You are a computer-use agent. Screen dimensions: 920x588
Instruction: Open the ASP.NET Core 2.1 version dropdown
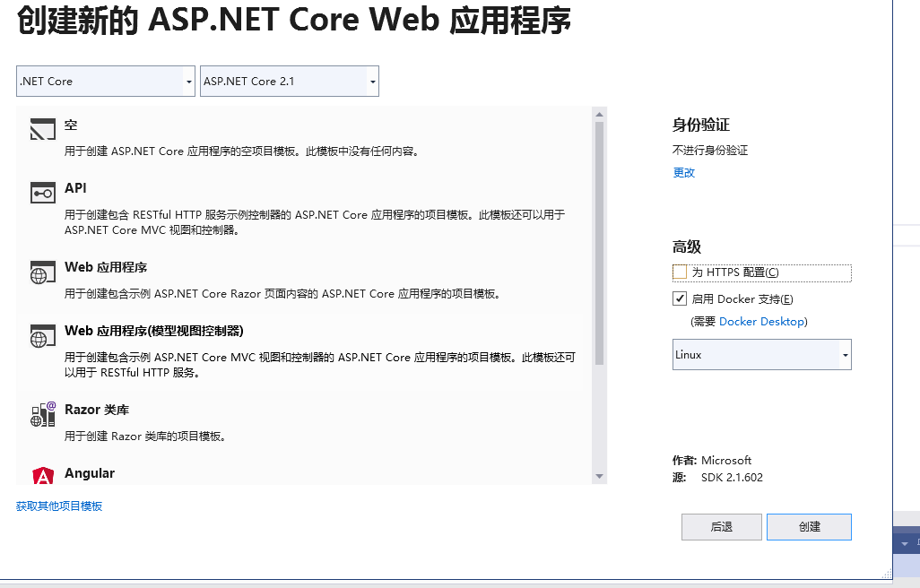click(x=290, y=81)
